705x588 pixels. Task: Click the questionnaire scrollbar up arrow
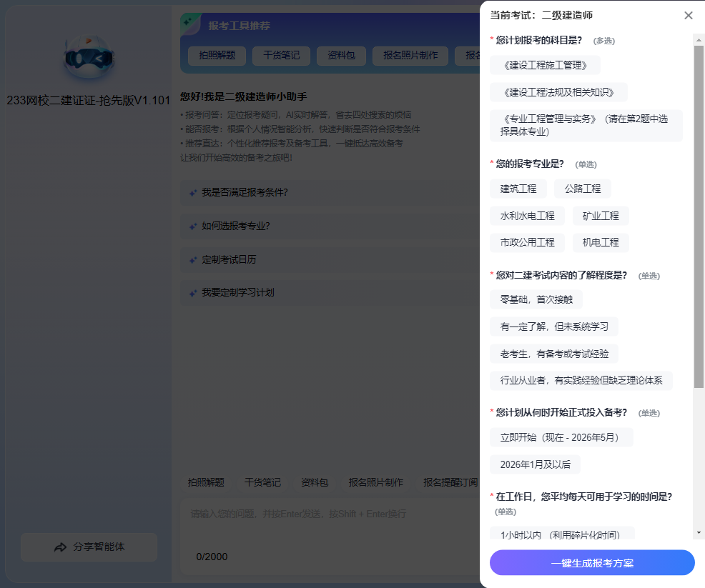[x=699, y=39]
